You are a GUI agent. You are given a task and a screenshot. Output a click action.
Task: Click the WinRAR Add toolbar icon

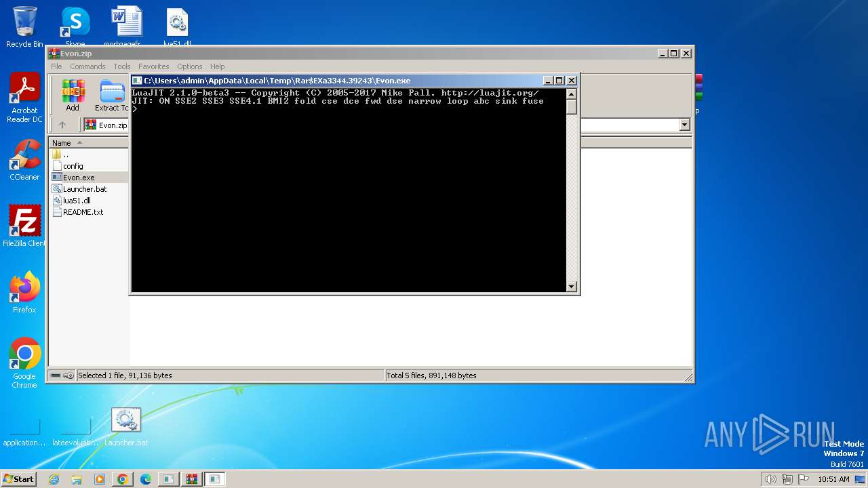point(73,95)
